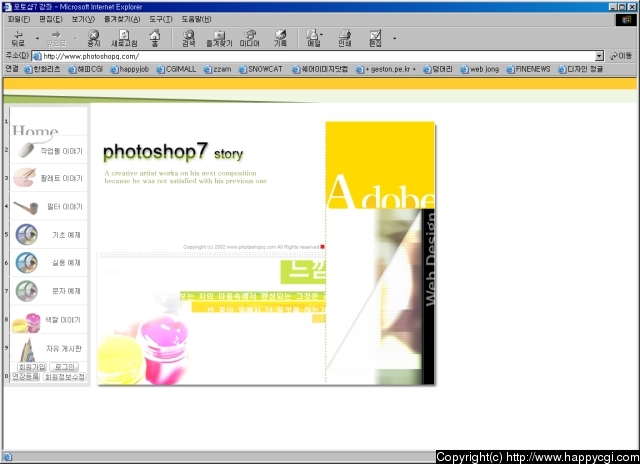Viewport: 640px width, 464px height.
Task: Open the 해피CGI links bar shortcut
Action: tap(85, 69)
